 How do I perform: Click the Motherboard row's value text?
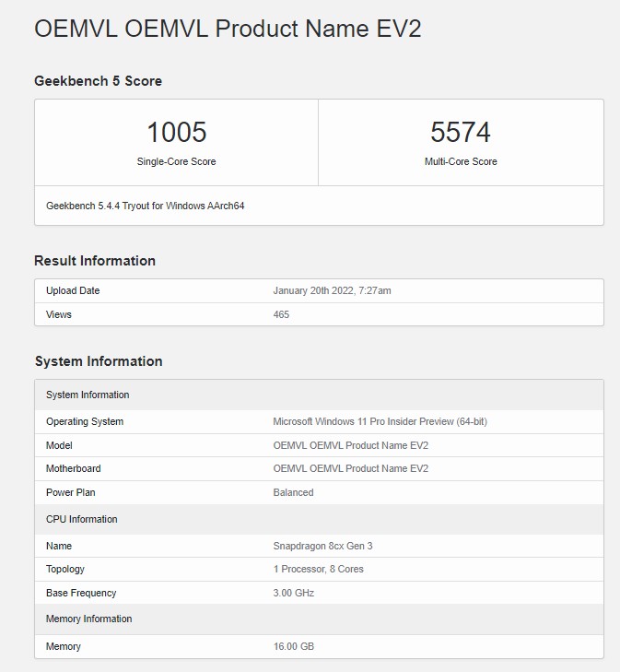[350, 468]
